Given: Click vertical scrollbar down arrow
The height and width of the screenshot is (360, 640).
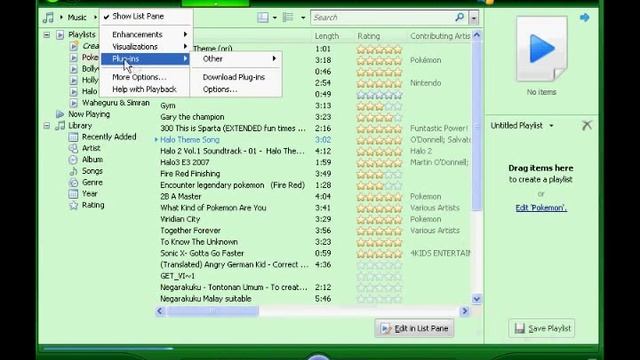Looking at the screenshot, I should [x=476, y=299].
